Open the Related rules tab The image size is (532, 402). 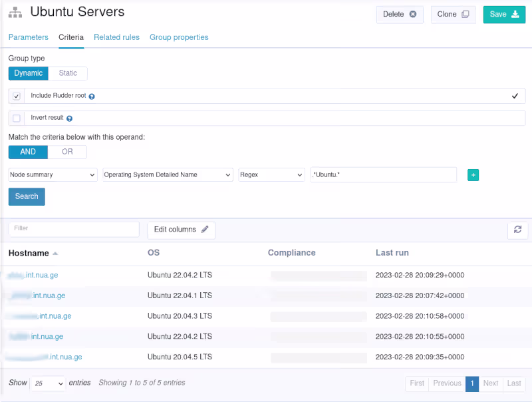click(x=116, y=37)
